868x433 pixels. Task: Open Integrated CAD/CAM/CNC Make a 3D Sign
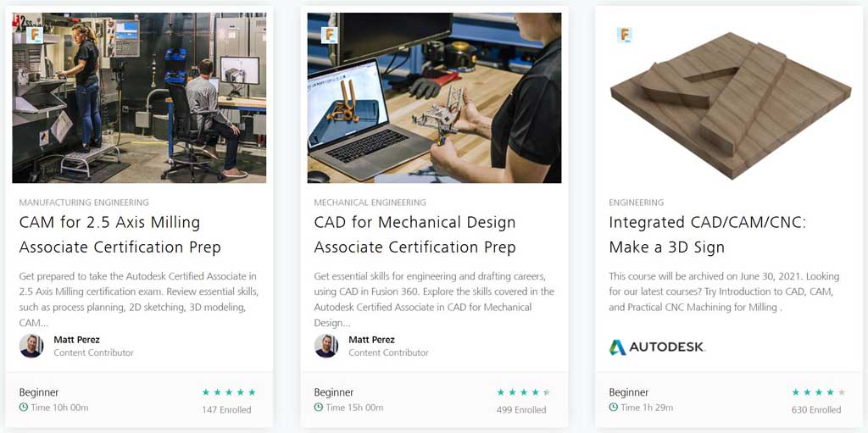707,235
